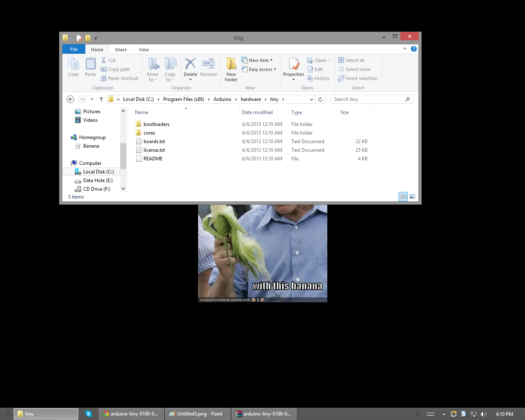Open the Properties ribbon icon

(294, 64)
